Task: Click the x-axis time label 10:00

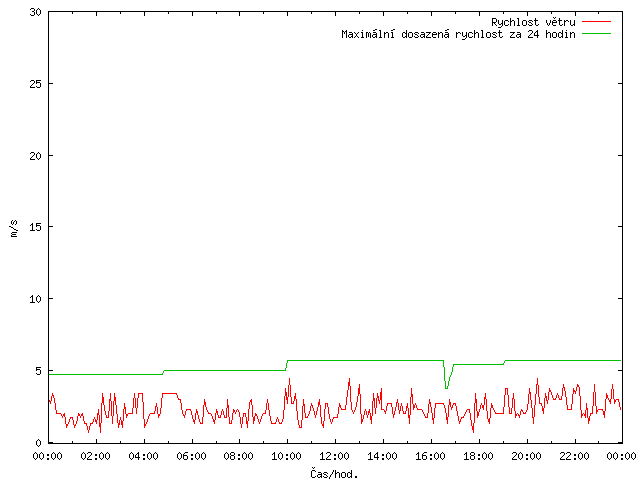Action: click(x=287, y=456)
